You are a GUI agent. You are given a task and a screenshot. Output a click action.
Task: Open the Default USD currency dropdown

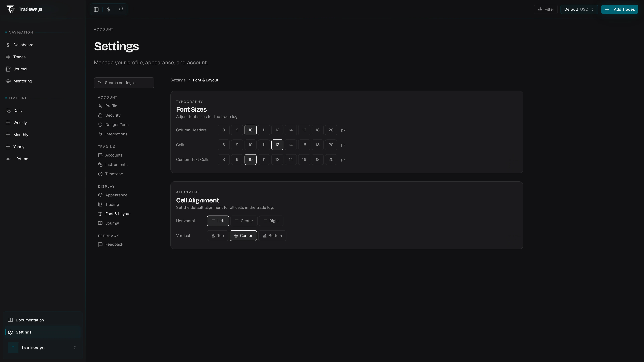(x=579, y=9)
